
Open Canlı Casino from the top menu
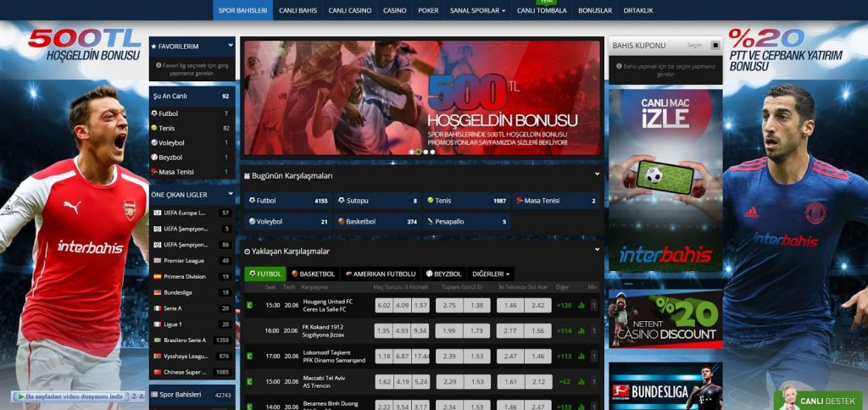(x=350, y=10)
